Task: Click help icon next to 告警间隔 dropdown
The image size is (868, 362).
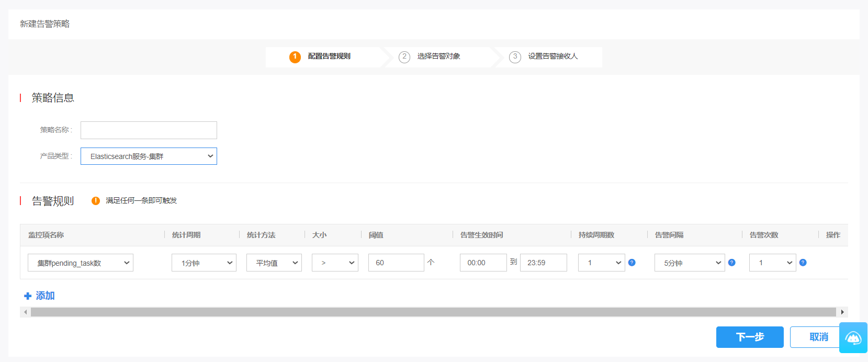Action: pos(731,263)
